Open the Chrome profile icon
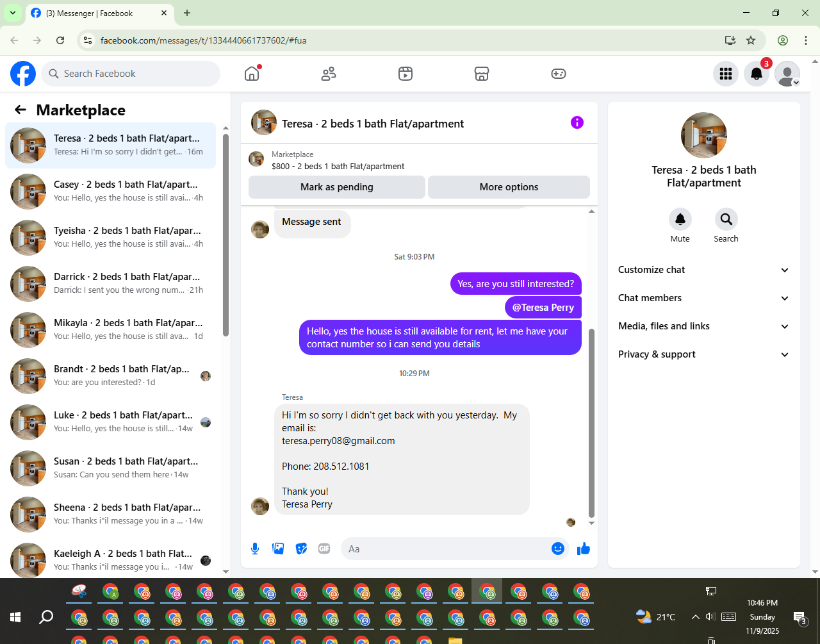This screenshot has height=644, width=820. (783, 40)
